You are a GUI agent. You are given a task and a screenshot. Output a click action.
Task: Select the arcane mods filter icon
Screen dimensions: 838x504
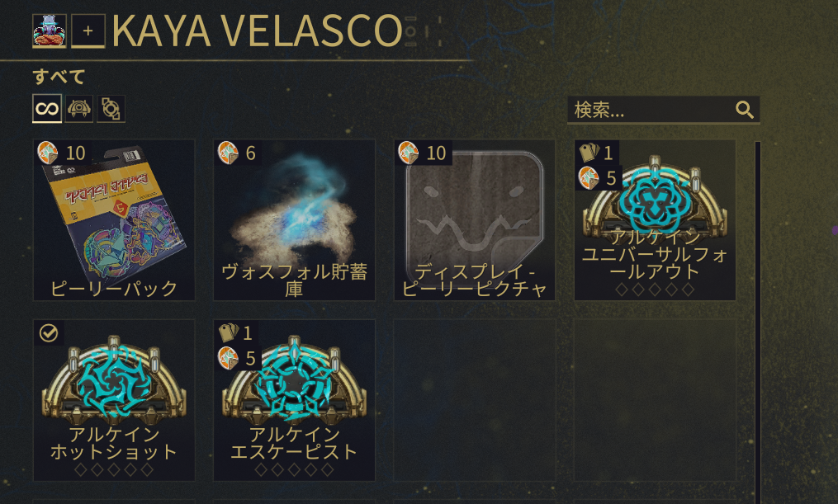[111, 109]
